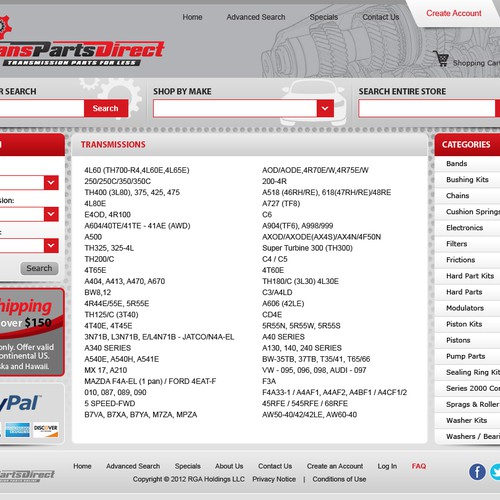Open the Piston Kits category
The width and height of the screenshot is (500, 500).
click(464, 324)
